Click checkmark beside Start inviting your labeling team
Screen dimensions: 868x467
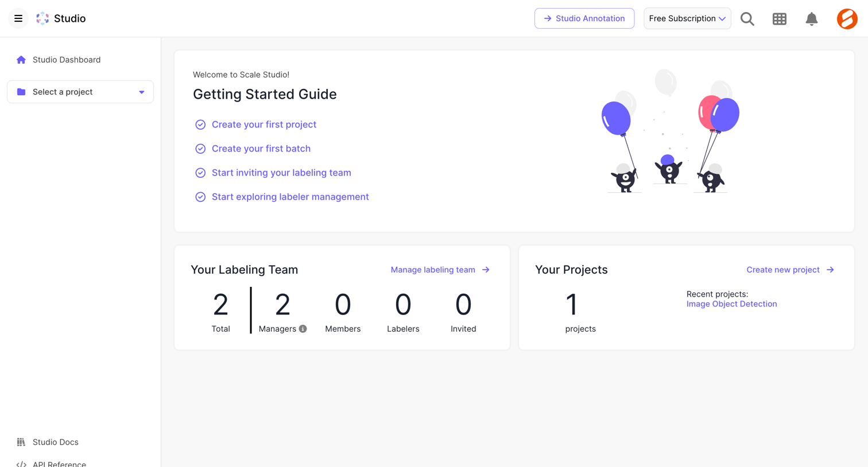tap(200, 173)
